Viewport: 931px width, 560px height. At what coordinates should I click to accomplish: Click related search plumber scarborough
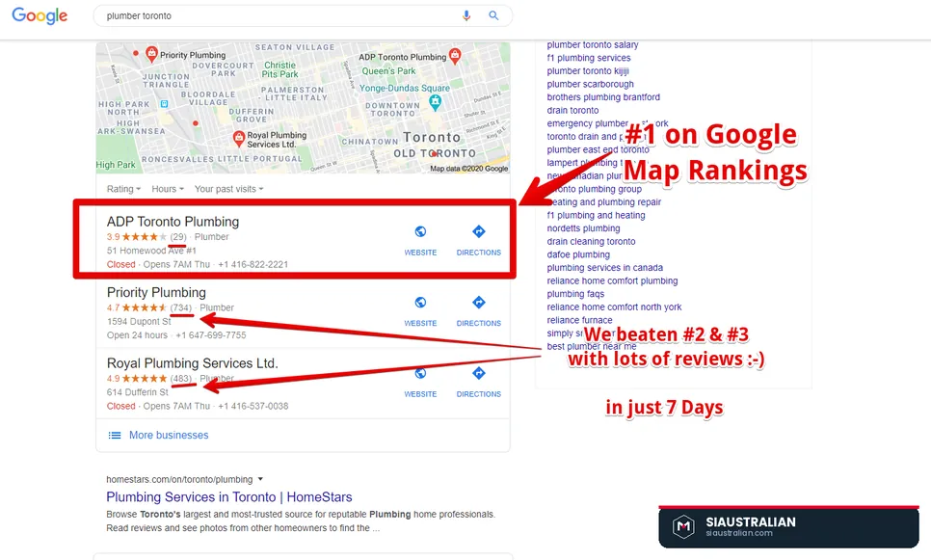point(590,84)
